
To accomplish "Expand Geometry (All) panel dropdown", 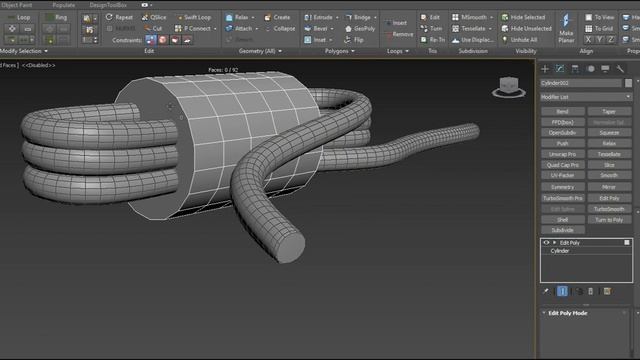I will point(280,51).
